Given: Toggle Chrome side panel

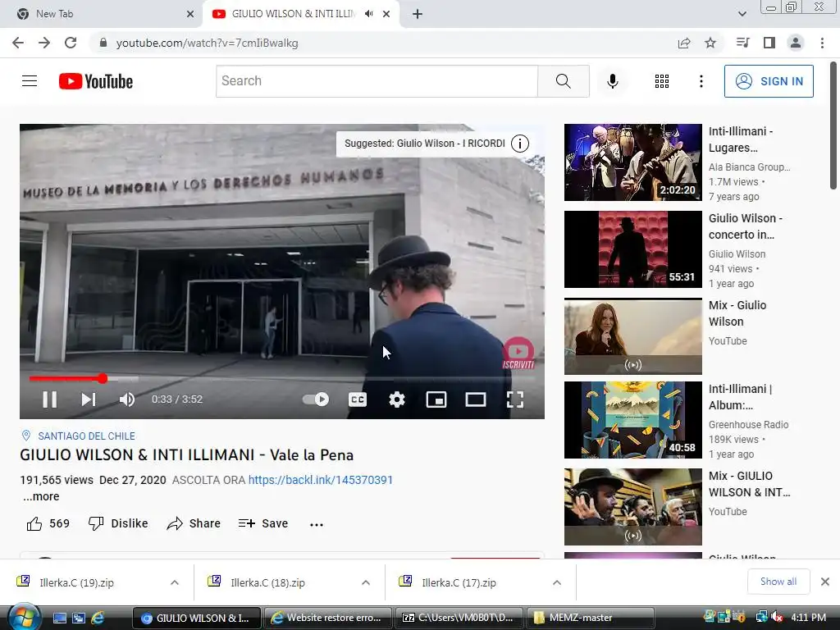Looking at the screenshot, I should pyautogui.click(x=769, y=43).
